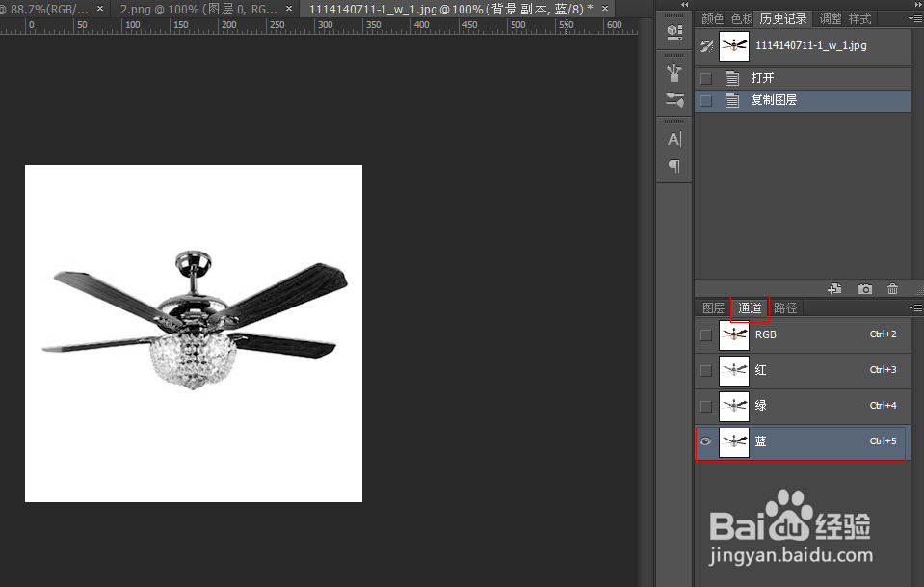The image size is (924, 587).
Task: Click the snapshot name 1114140711-1_w_1.jpg
Action: click(x=811, y=45)
